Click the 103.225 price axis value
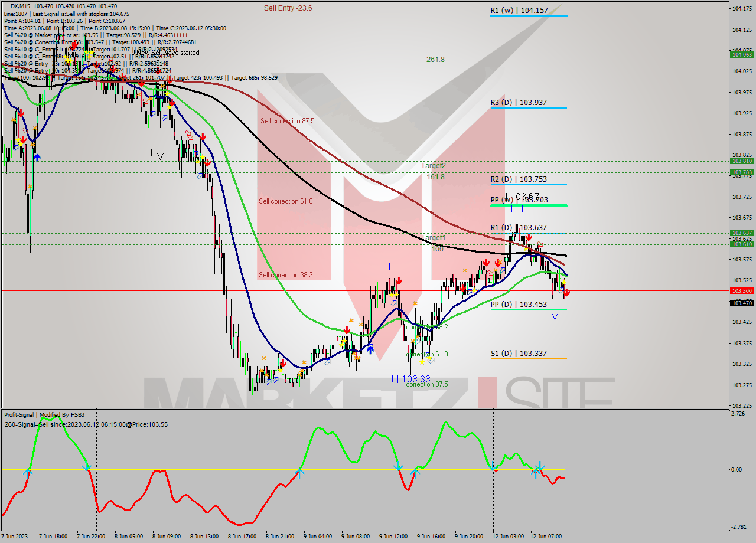 (x=742, y=405)
